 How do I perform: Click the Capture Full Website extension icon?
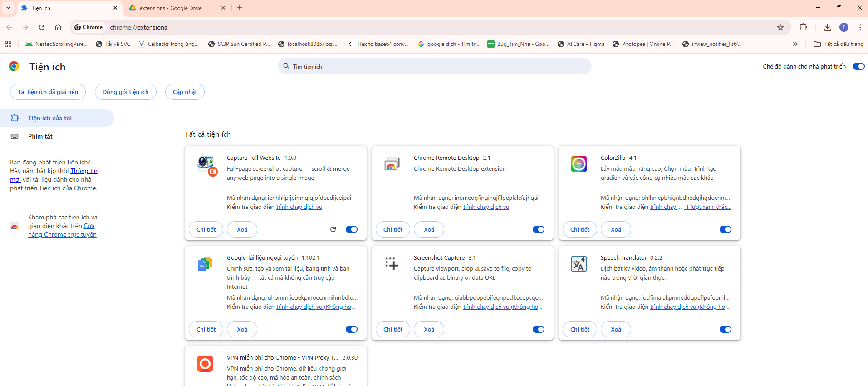207,166
